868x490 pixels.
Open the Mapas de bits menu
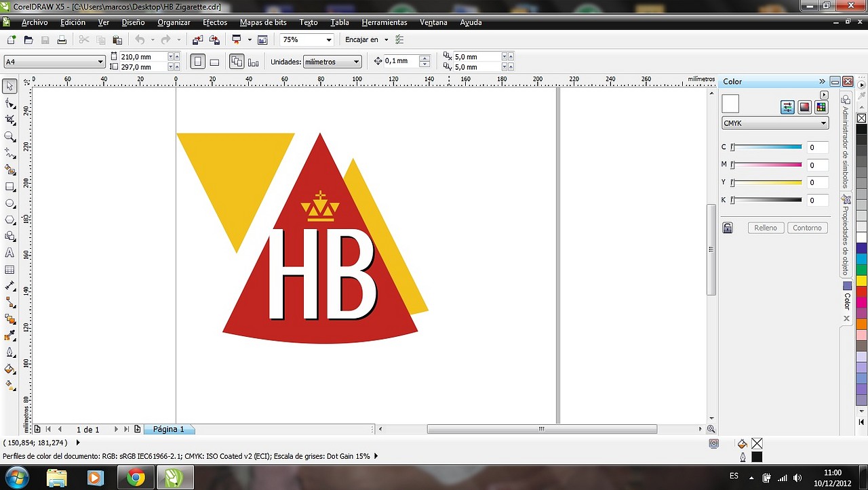[x=263, y=22]
